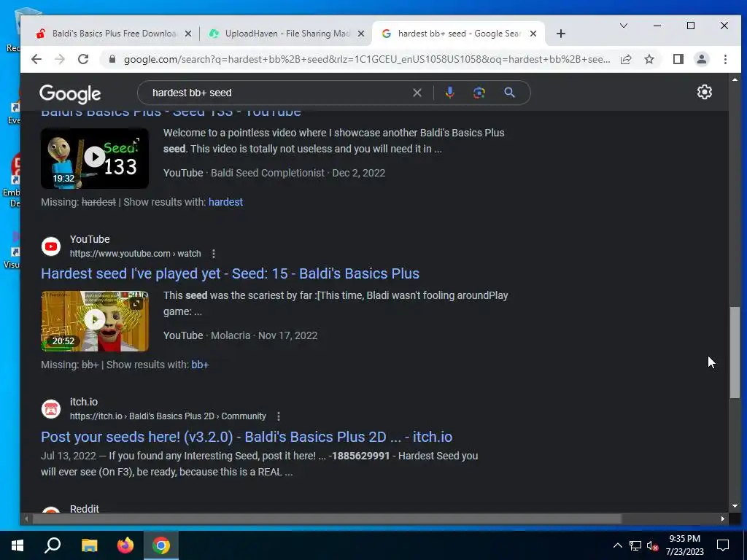Click the -1885629991 seed number text
Viewport: 747px width, 560px height.
359,456
